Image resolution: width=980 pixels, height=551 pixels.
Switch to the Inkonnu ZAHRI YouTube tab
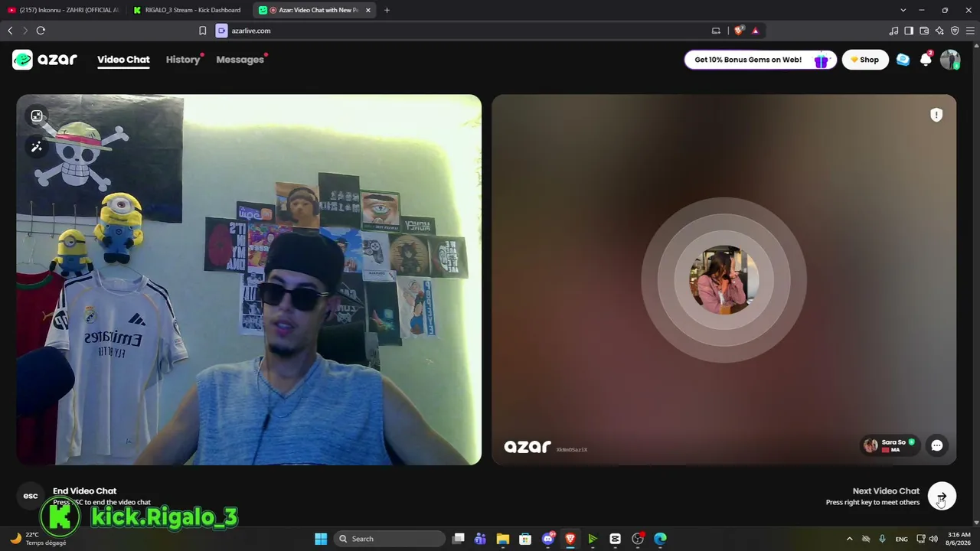(64, 10)
